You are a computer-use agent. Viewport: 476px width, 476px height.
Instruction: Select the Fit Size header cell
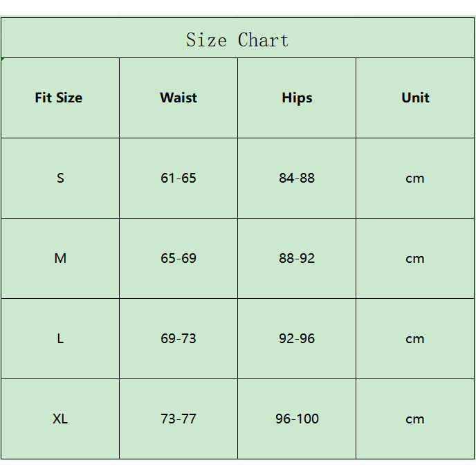pos(59,98)
